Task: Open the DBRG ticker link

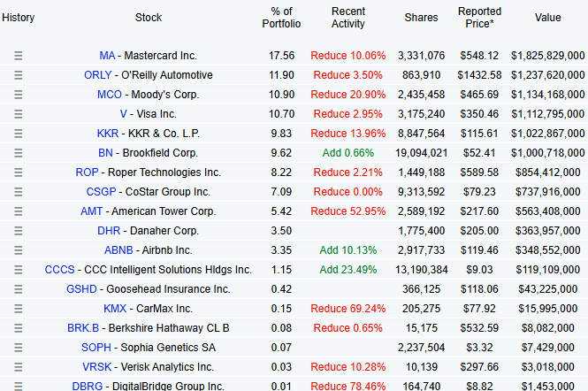Action: (x=87, y=386)
